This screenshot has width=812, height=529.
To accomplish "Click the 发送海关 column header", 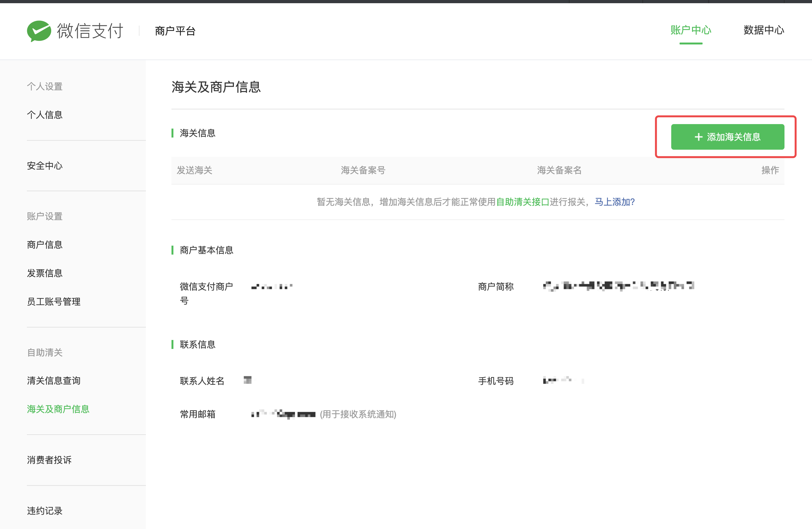I will [x=195, y=170].
